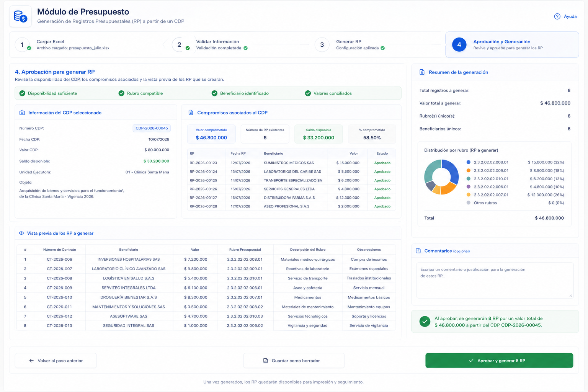Click the CDP-2026-00045 number badge

(152, 128)
